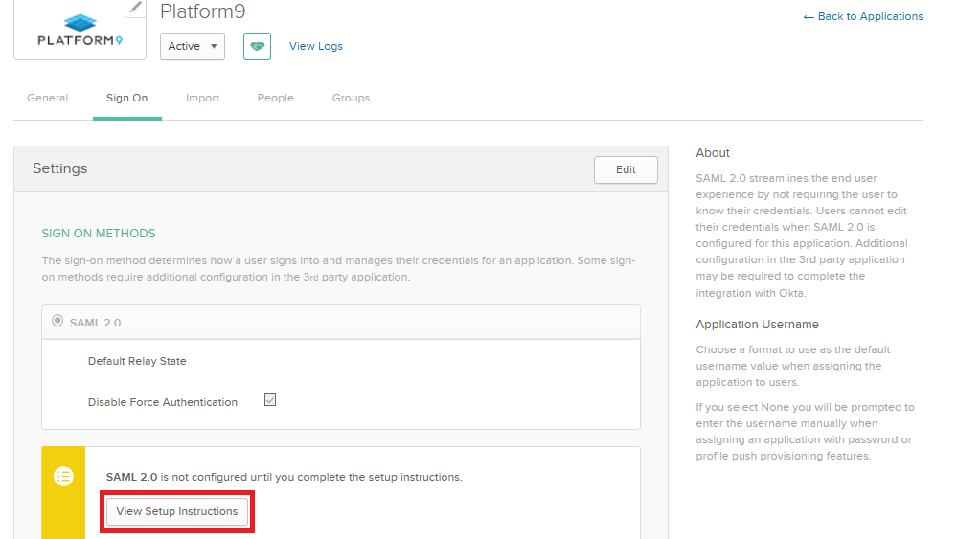Open the Groups tab
This screenshot has height=539, width=980.
tap(351, 98)
